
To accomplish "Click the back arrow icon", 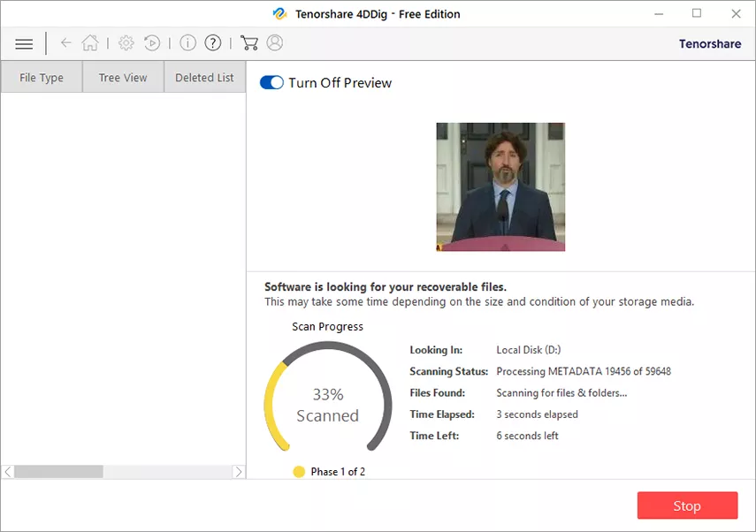I will [65, 43].
